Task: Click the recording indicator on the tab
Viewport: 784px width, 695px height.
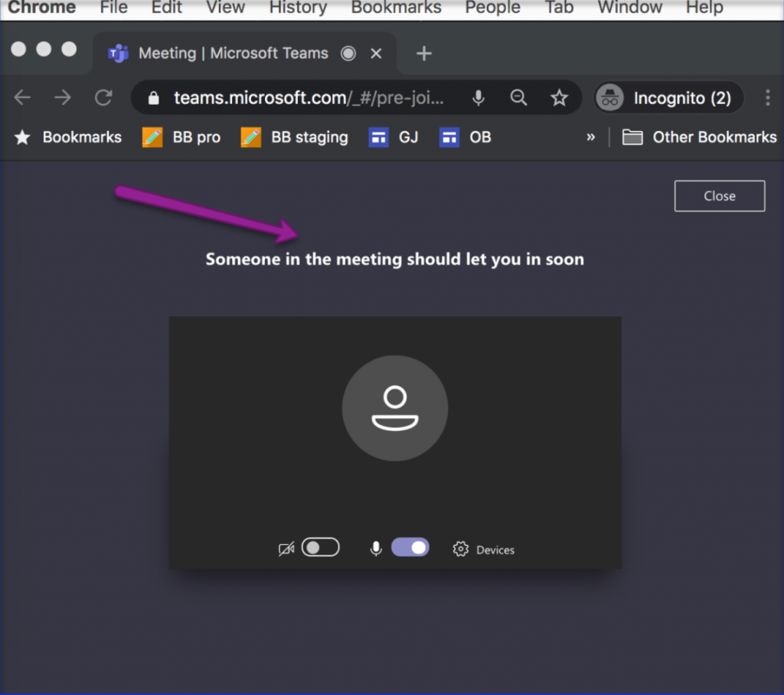Action: (x=348, y=53)
